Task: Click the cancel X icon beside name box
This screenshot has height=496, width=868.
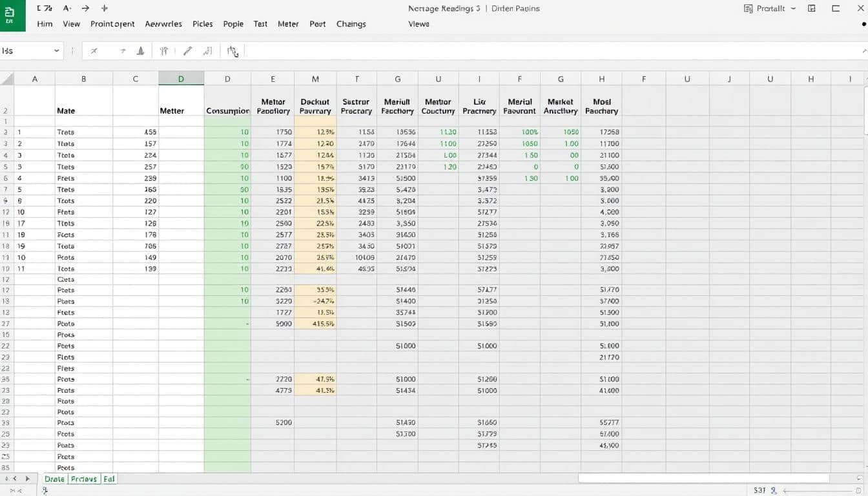Action: coord(94,51)
